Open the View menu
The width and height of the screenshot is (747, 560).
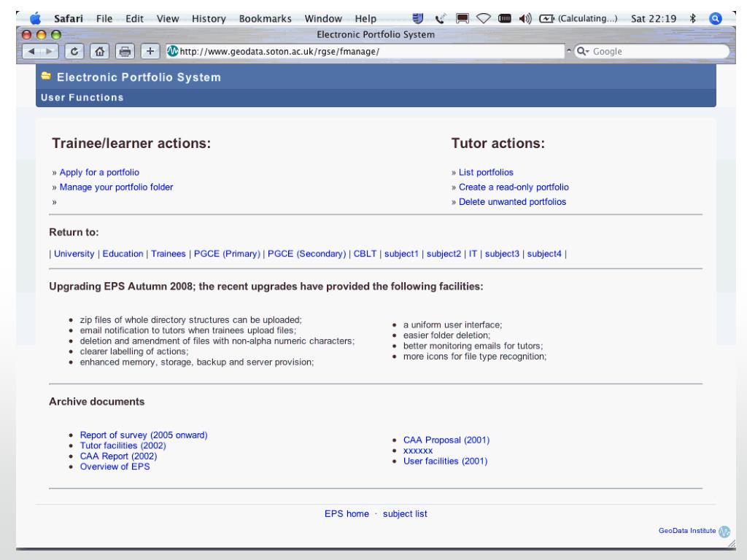(x=168, y=18)
